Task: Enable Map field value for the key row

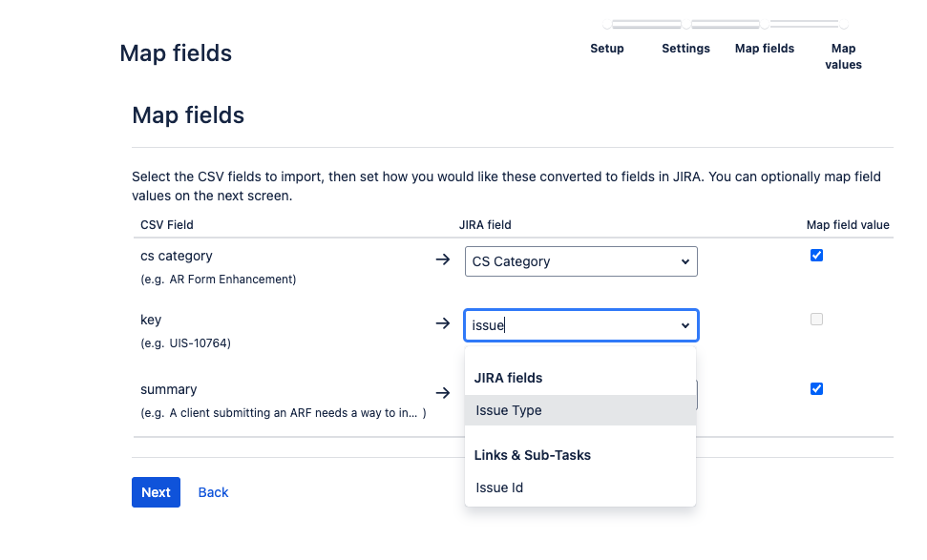Action: pyautogui.click(x=816, y=320)
